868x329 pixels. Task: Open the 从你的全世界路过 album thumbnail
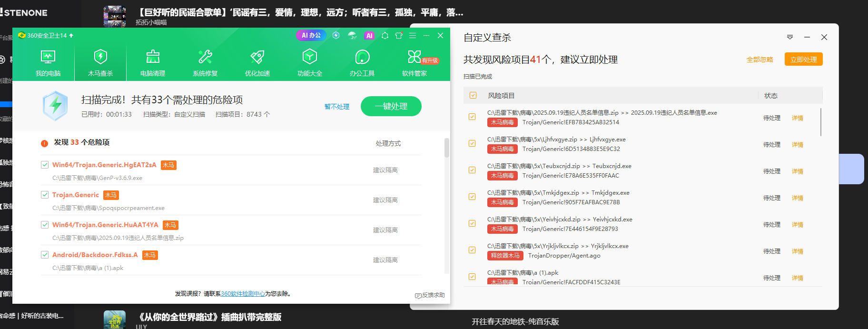coord(115,319)
